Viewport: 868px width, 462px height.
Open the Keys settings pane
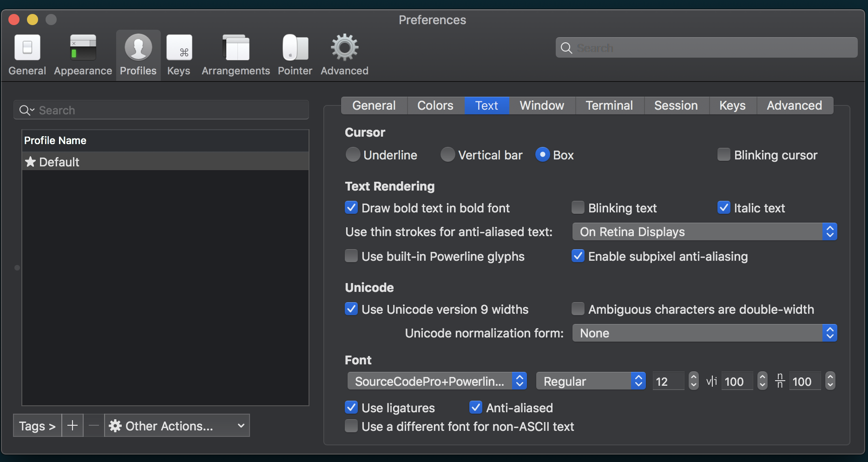pyautogui.click(x=179, y=53)
